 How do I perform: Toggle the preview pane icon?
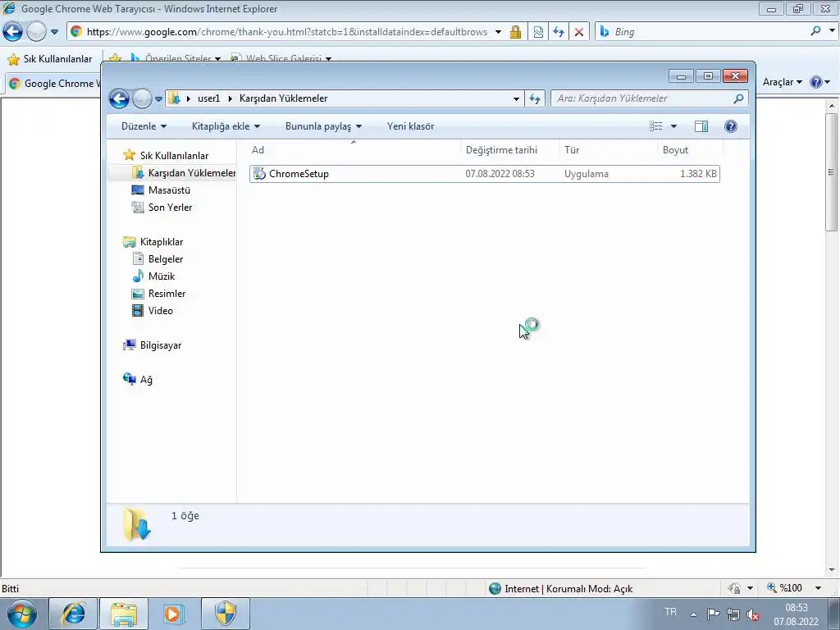(701, 126)
